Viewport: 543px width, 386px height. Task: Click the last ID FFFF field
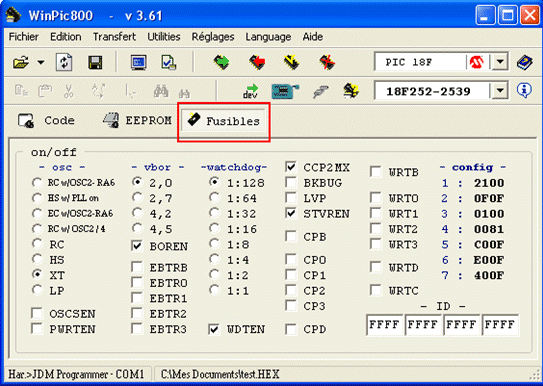pyautogui.click(x=500, y=325)
